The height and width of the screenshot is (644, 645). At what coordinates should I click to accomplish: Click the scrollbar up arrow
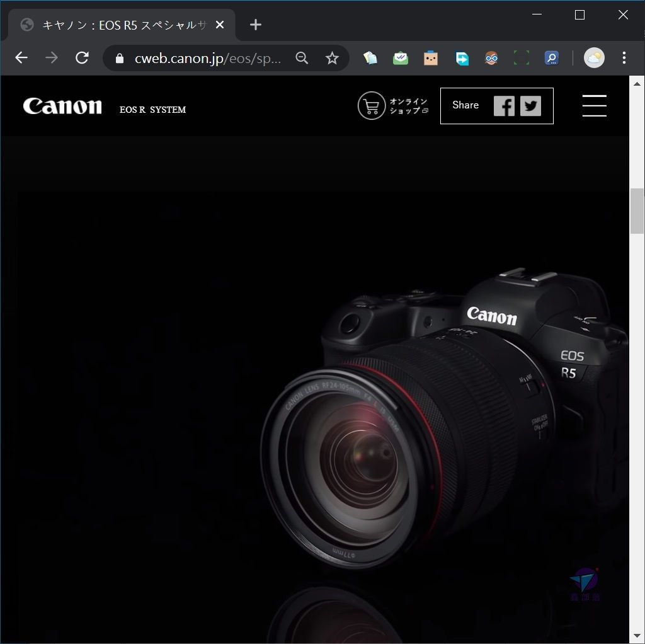(637, 84)
